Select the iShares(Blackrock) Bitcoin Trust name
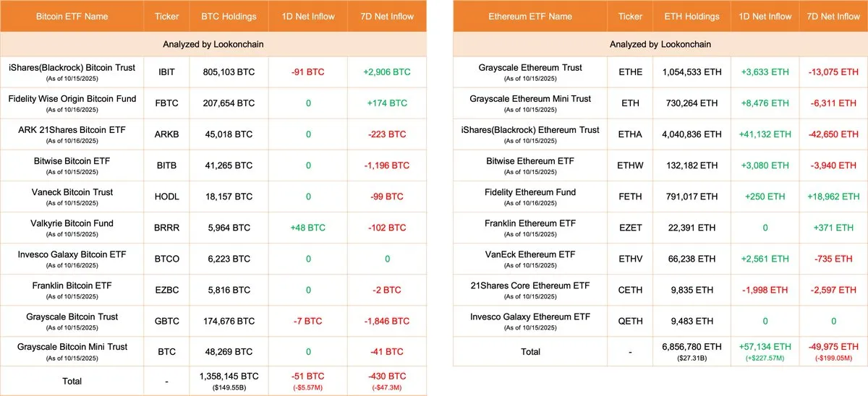Screen dimensions: 868x396 (x=72, y=68)
